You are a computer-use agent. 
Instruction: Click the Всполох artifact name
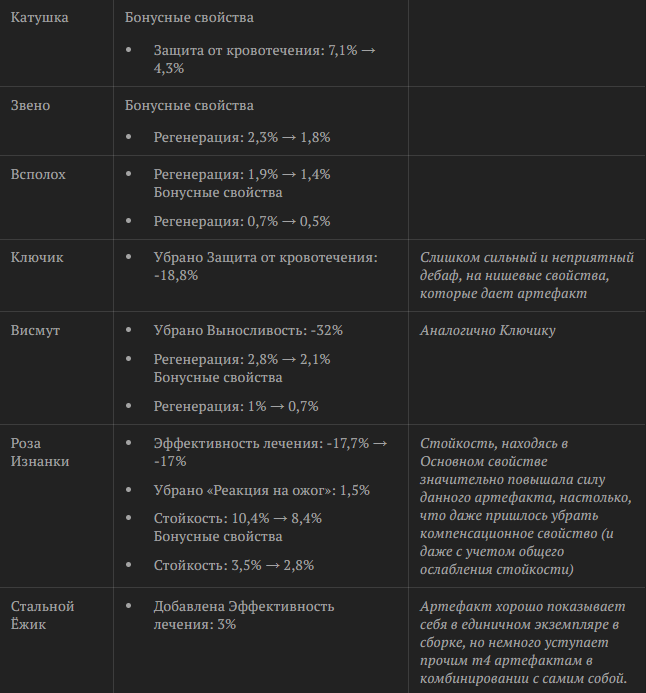click(38, 174)
